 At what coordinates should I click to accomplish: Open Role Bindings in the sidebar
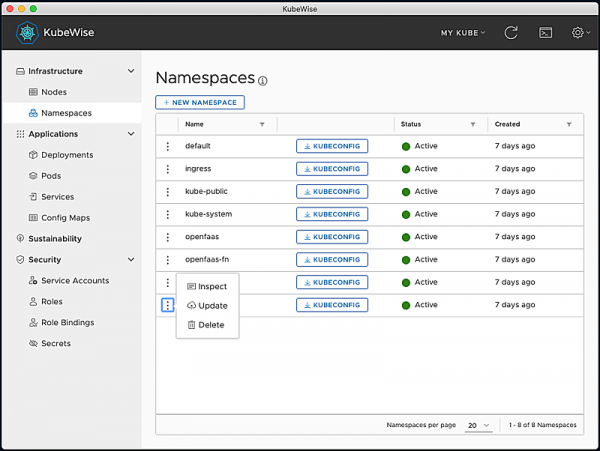[x=67, y=323]
